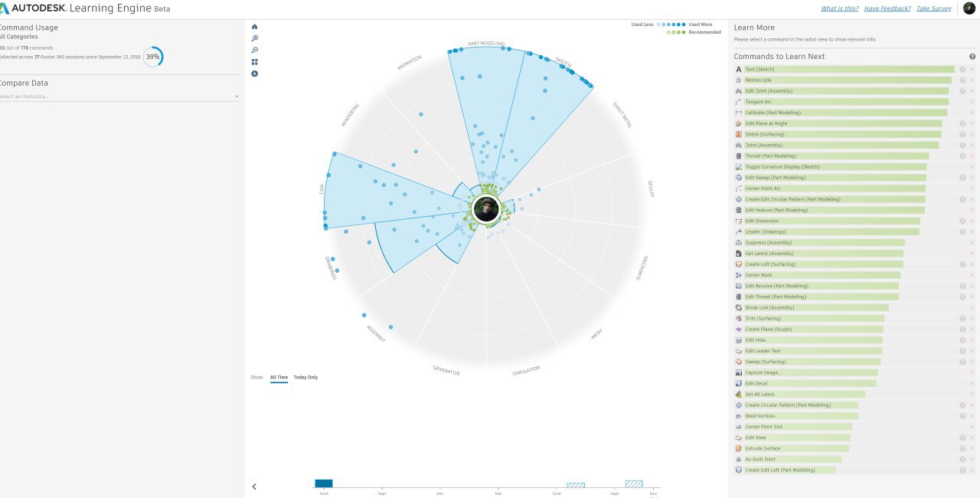Image resolution: width=980 pixels, height=498 pixels.
Task: Click the Edit Plane at Angle icon
Action: pyautogui.click(x=739, y=123)
